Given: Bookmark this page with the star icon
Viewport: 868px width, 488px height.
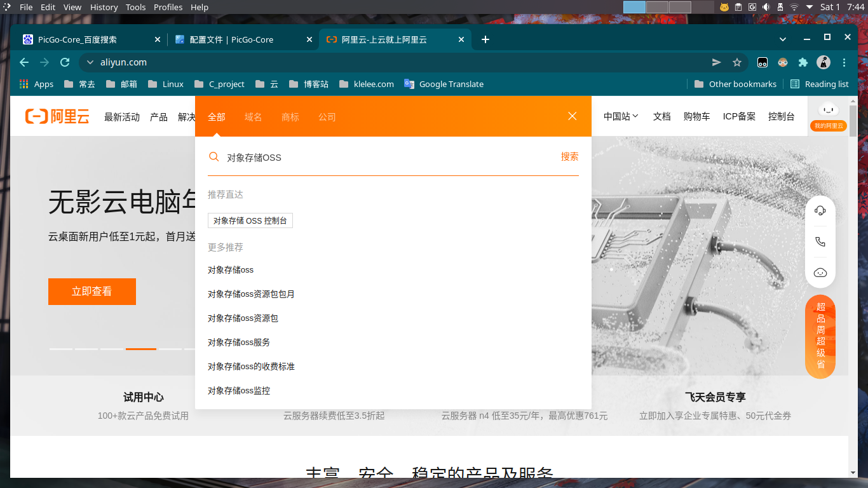Looking at the screenshot, I should (x=737, y=62).
